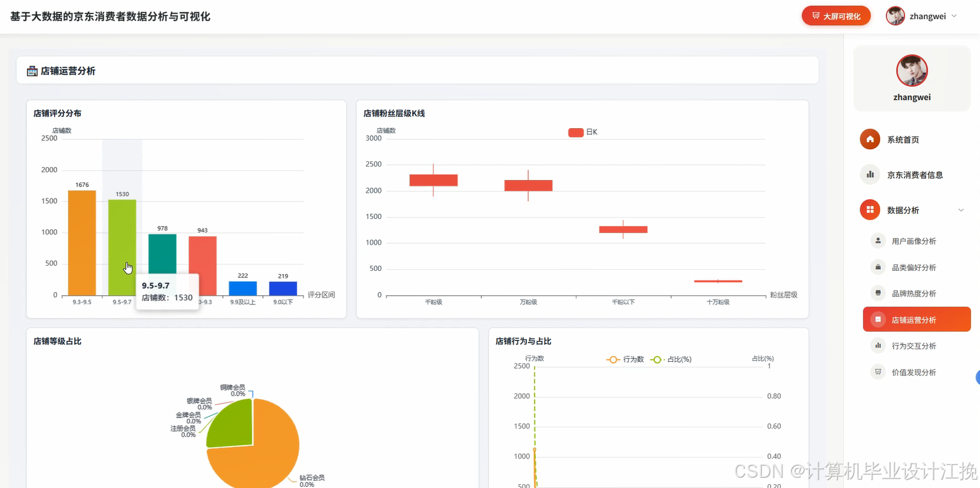Click the 数据分析 grid icon
Image resolution: width=980 pixels, height=488 pixels.
coord(870,210)
